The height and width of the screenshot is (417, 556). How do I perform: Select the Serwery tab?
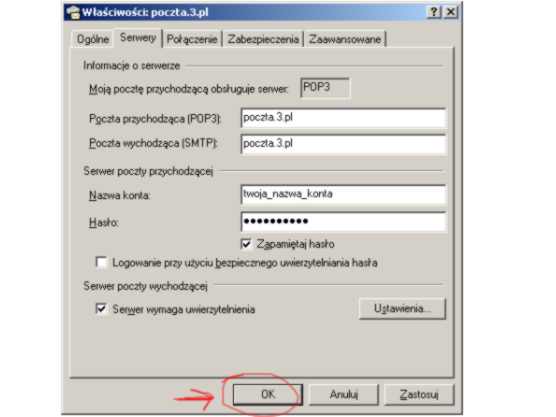[138, 38]
